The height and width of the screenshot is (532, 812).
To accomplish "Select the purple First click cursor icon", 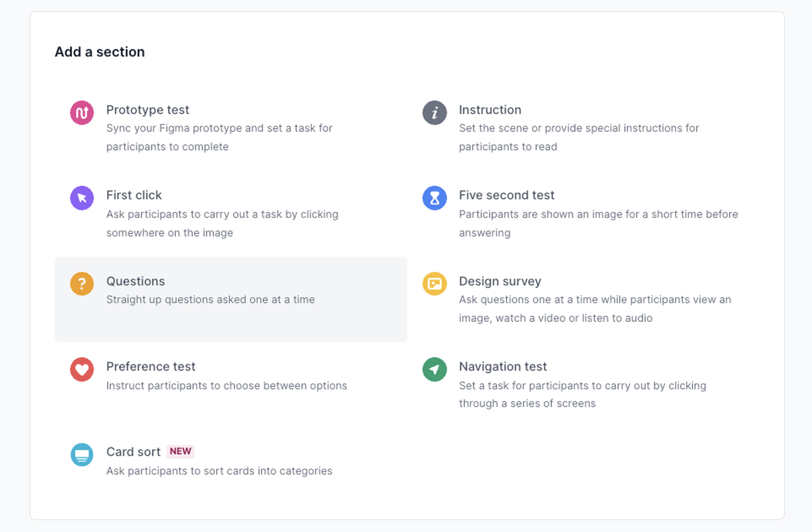I will [x=82, y=198].
